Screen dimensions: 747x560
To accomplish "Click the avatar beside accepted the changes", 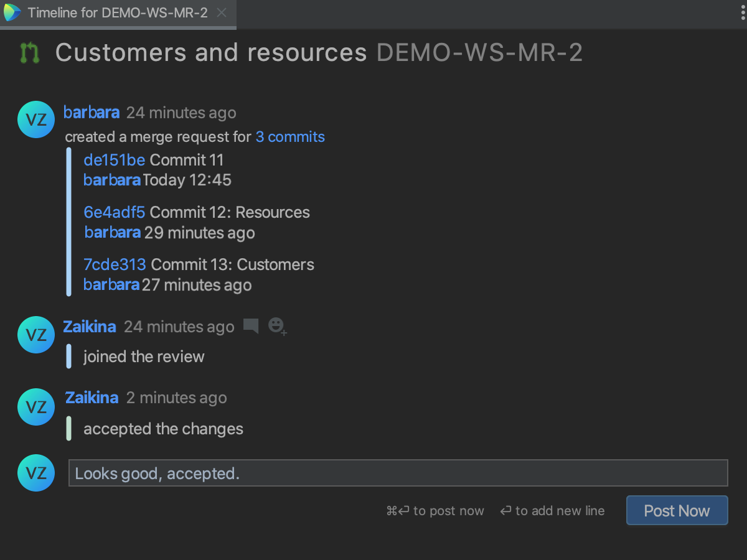I will coord(36,407).
